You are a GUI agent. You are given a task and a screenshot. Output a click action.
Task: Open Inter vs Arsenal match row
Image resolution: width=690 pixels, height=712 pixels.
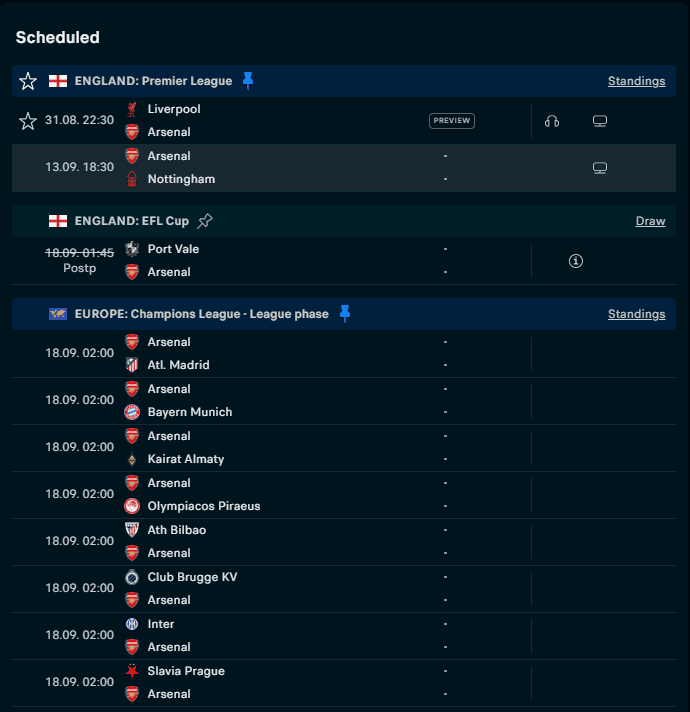pos(300,635)
